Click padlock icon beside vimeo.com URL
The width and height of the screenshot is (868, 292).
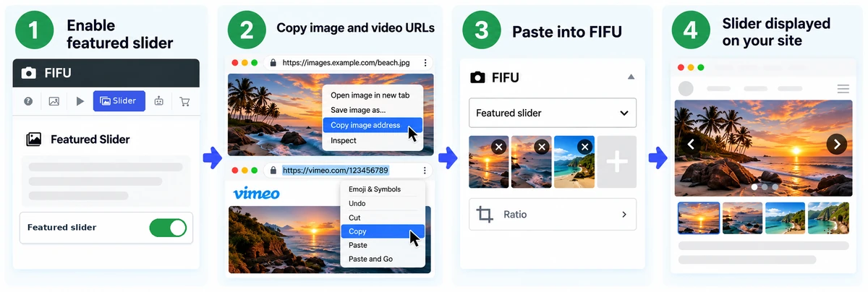pos(273,171)
